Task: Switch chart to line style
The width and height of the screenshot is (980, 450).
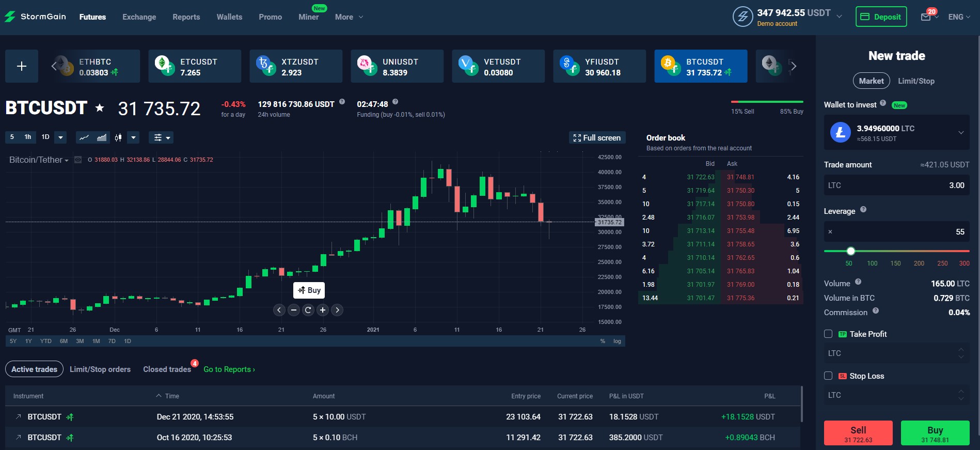Action: point(84,137)
